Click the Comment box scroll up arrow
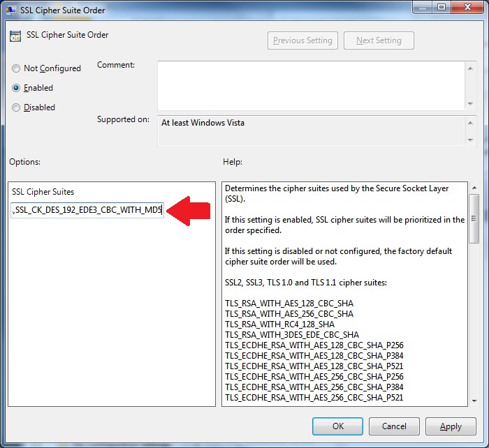 470,67
